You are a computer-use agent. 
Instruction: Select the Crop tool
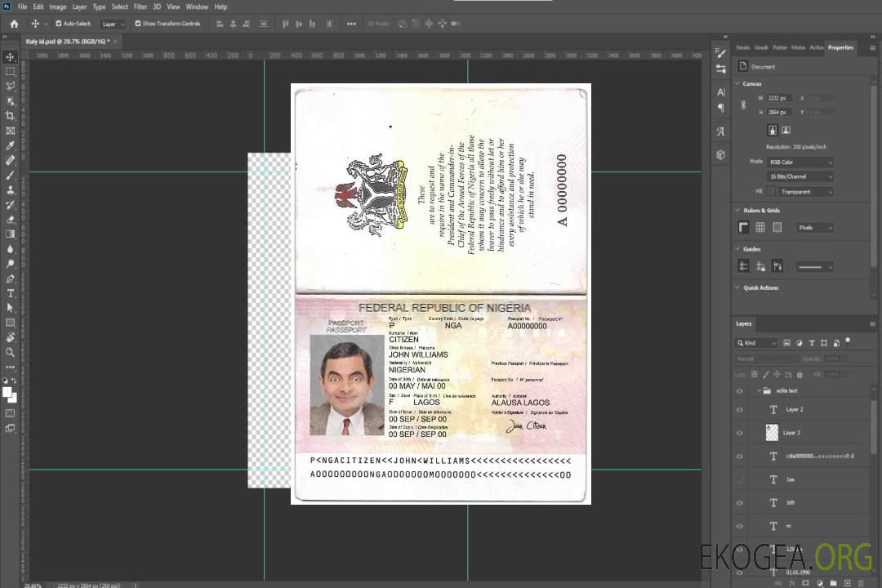tap(10, 116)
